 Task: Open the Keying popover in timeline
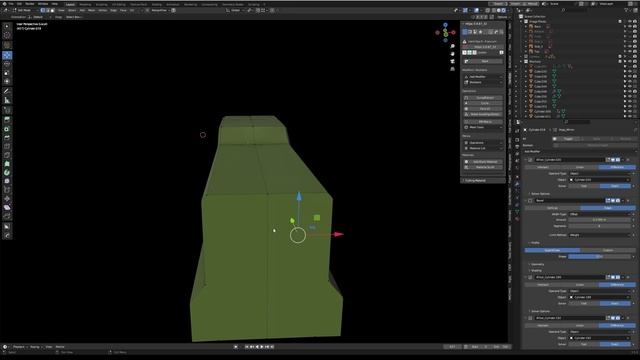[35, 347]
